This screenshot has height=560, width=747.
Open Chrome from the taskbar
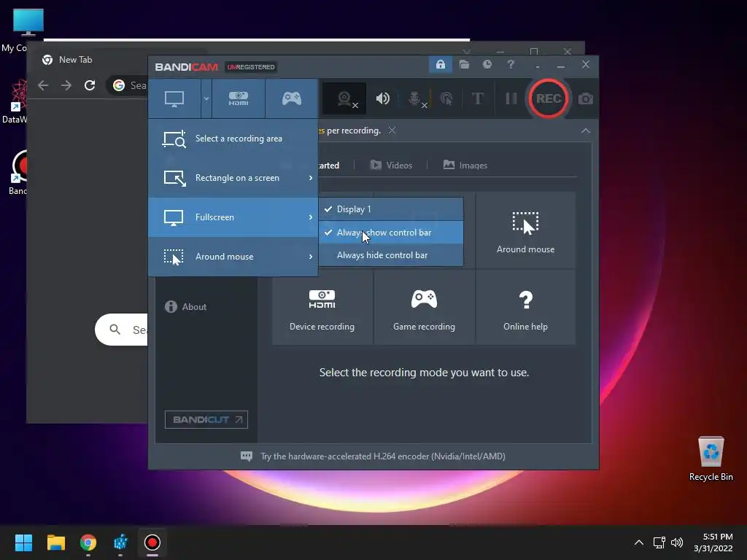click(x=88, y=542)
